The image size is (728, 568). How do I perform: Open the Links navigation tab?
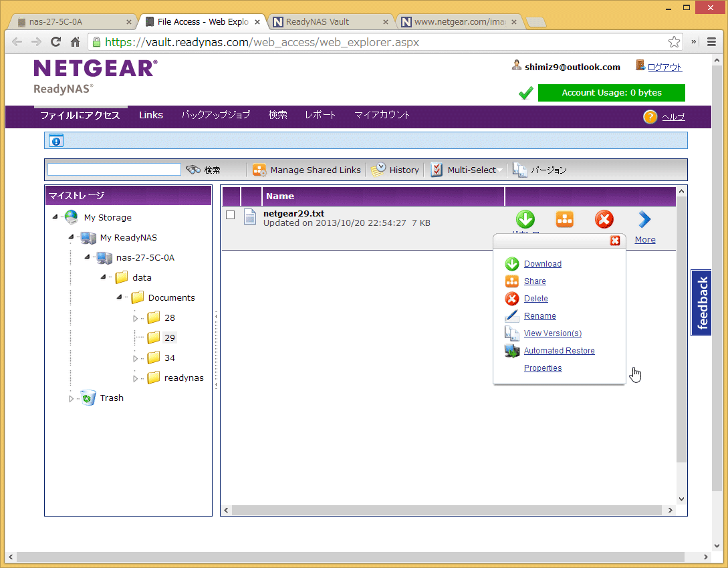point(151,115)
